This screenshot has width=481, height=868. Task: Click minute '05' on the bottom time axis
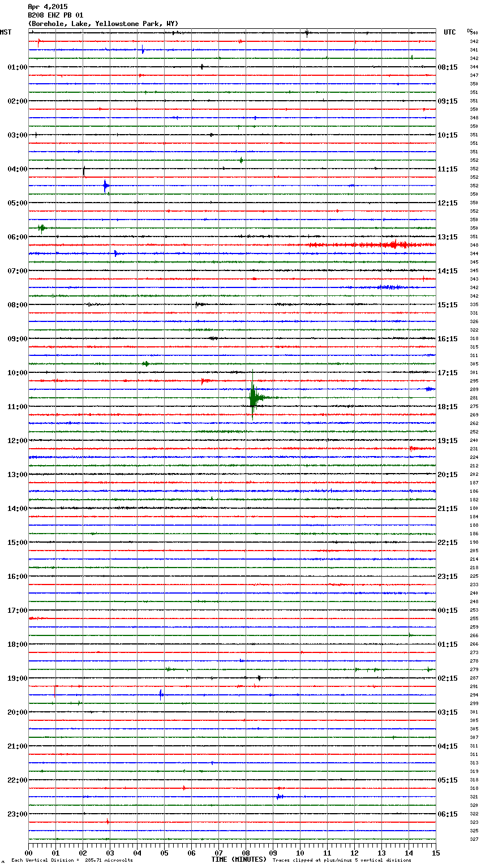pos(164,852)
